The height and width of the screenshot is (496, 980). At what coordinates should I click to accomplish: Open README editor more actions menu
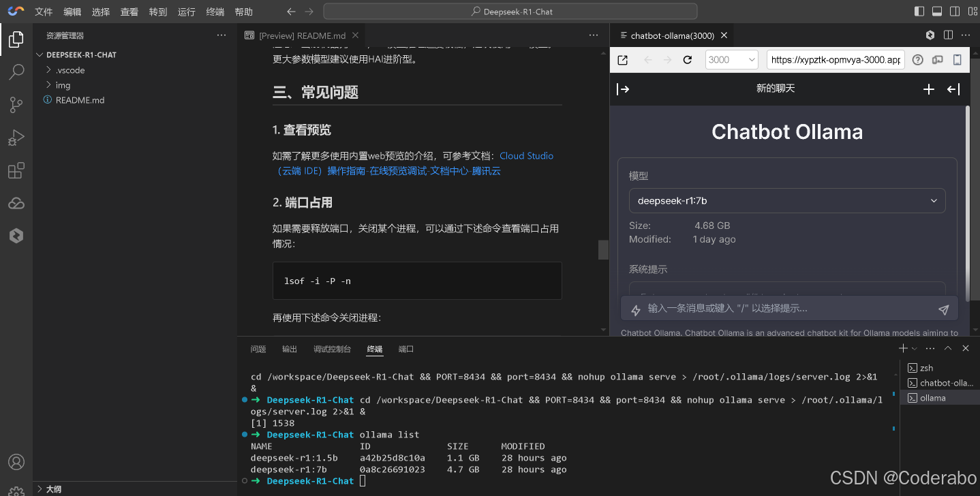594,35
